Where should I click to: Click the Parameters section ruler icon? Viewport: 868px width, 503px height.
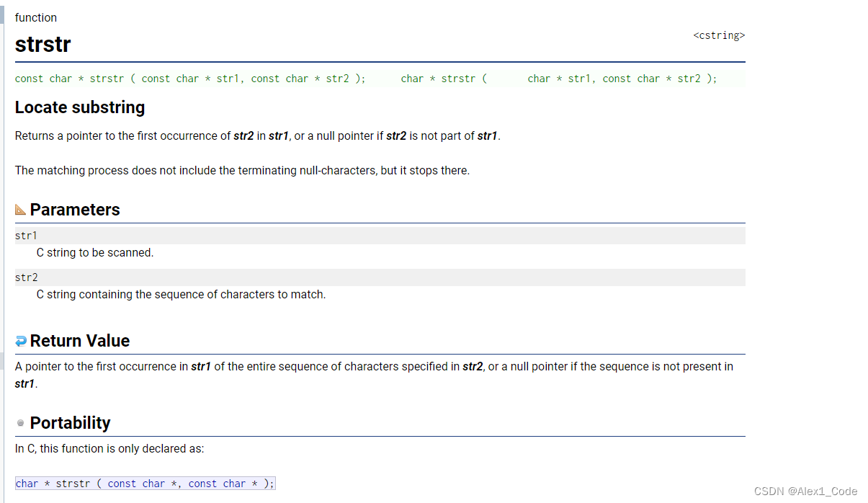pyautogui.click(x=20, y=210)
